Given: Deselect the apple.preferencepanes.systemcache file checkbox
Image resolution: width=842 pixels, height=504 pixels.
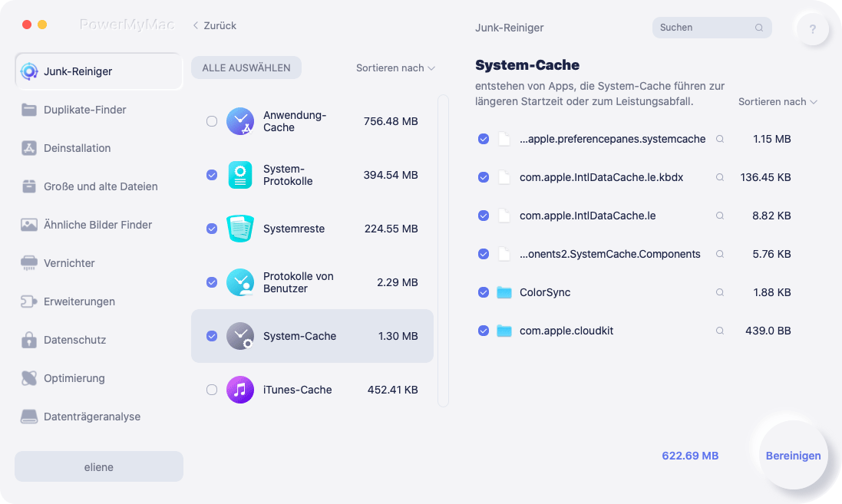Looking at the screenshot, I should [484, 139].
